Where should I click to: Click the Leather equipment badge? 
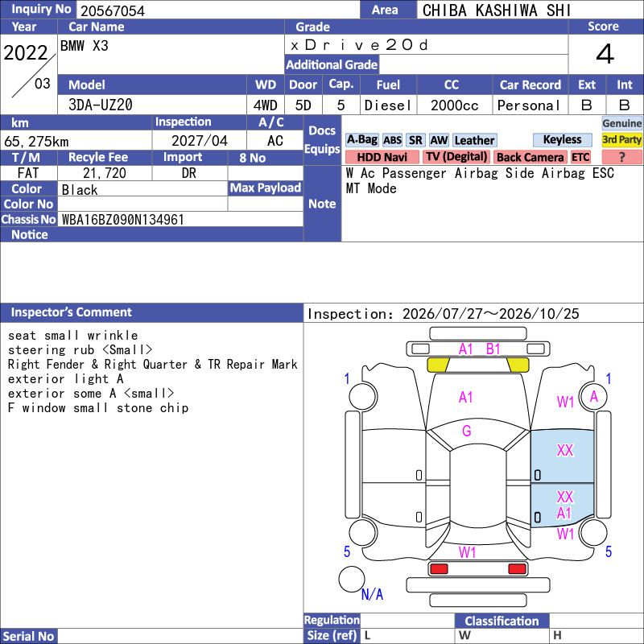[x=474, y=140]
